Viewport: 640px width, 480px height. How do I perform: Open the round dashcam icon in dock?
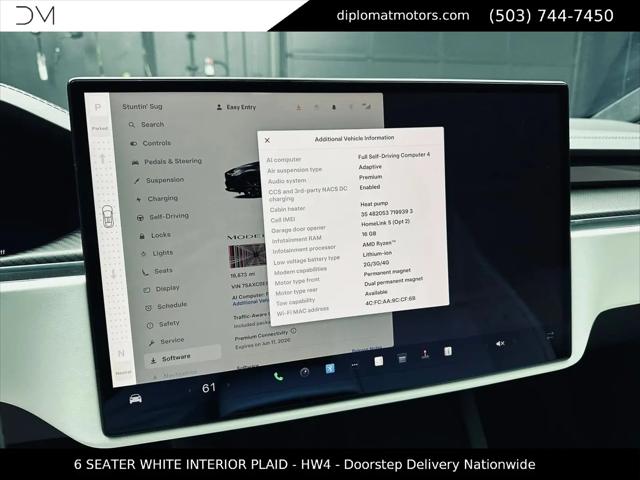pyautogui.click(x=304, y=372)
